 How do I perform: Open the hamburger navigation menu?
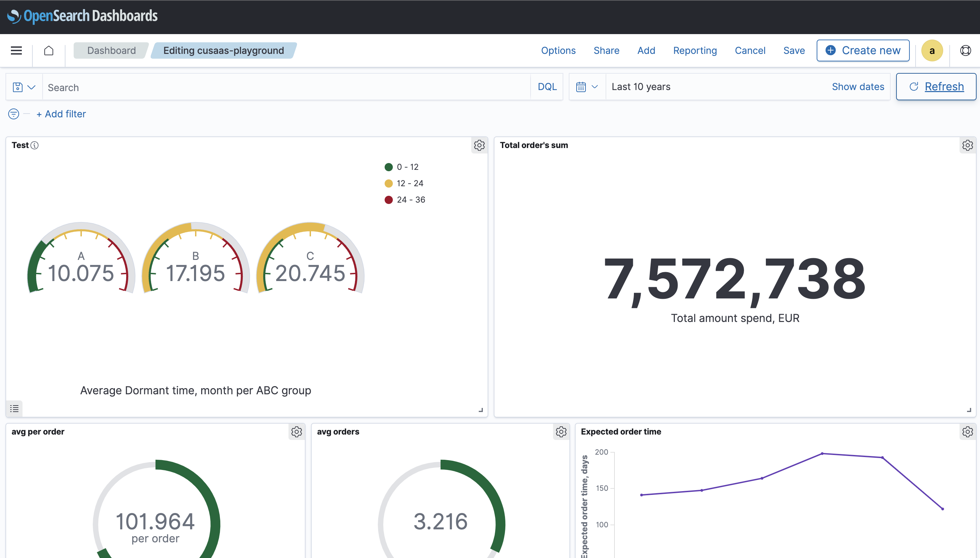pyautogui.click(x=16, y=50)
